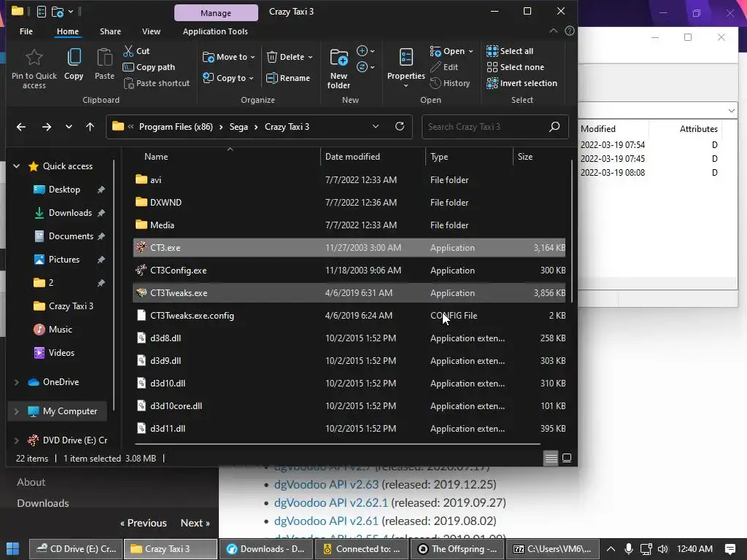747x560 pixels.
Task: Open Pictures in Quick access
Action: click(64, 260)
